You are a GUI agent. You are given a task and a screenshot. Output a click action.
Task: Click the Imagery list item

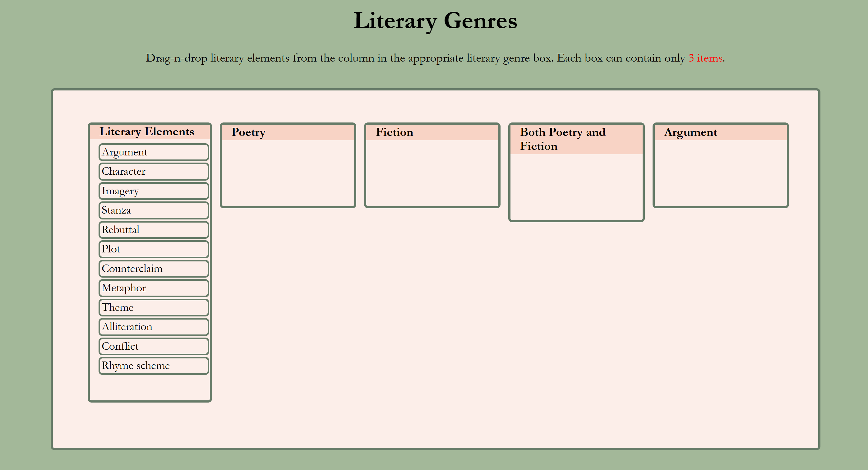coord(154,191)
